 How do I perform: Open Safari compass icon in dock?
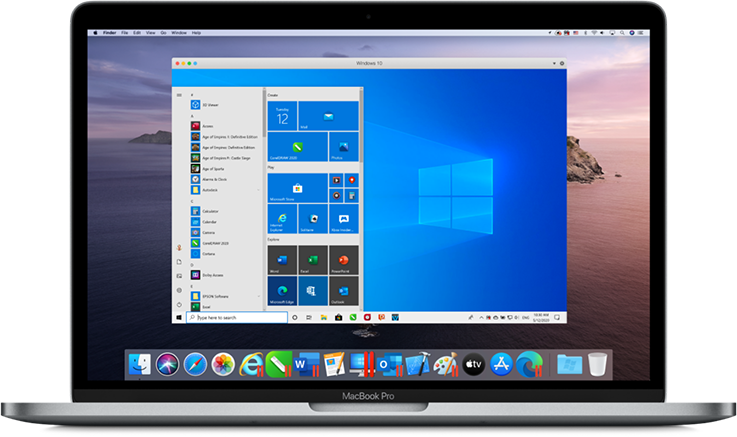[195, 365]
